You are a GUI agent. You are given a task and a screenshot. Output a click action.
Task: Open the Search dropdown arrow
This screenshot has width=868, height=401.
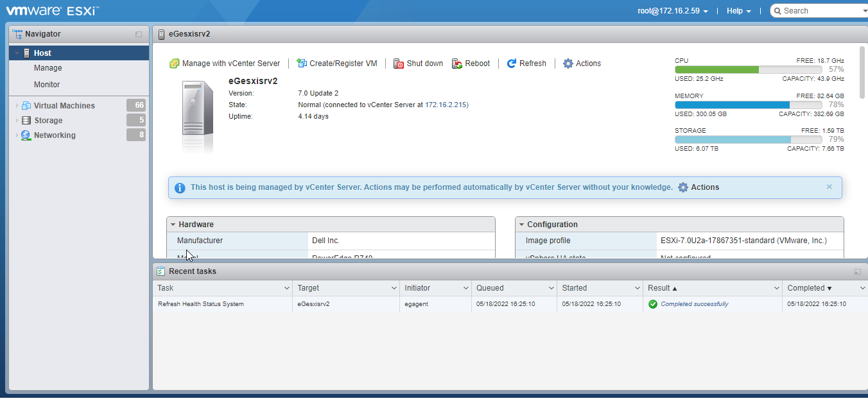(864, 11)
